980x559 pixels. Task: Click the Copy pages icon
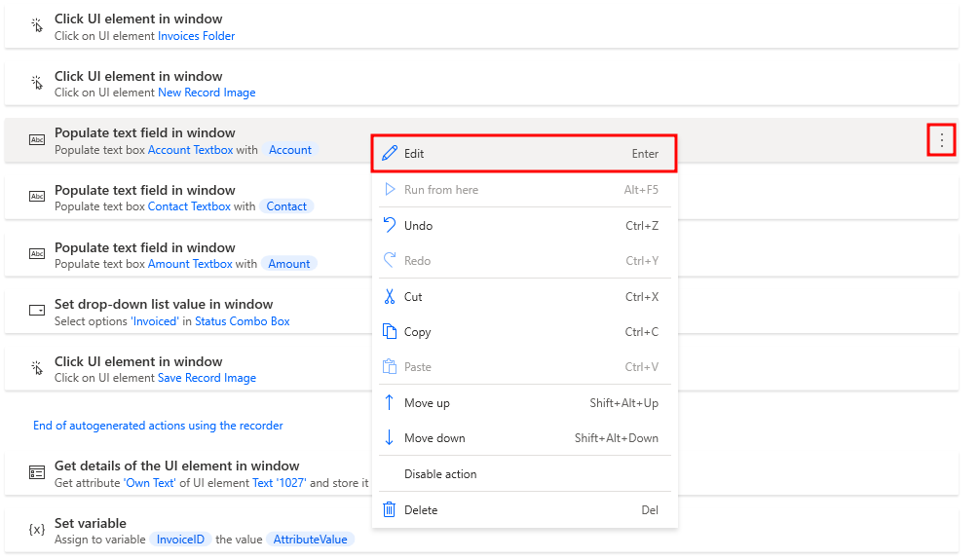point(390,332)
